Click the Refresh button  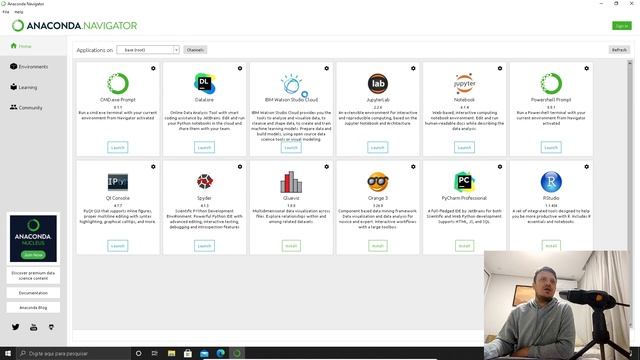coord(619,50)
